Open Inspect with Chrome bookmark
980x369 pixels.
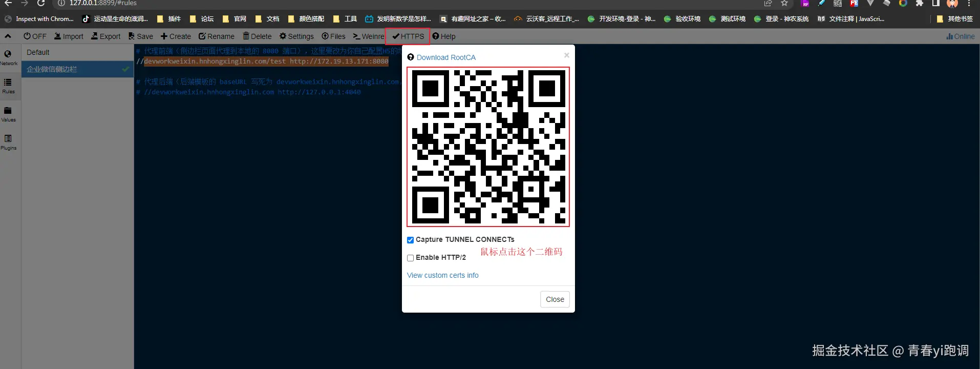pos(39,19)
